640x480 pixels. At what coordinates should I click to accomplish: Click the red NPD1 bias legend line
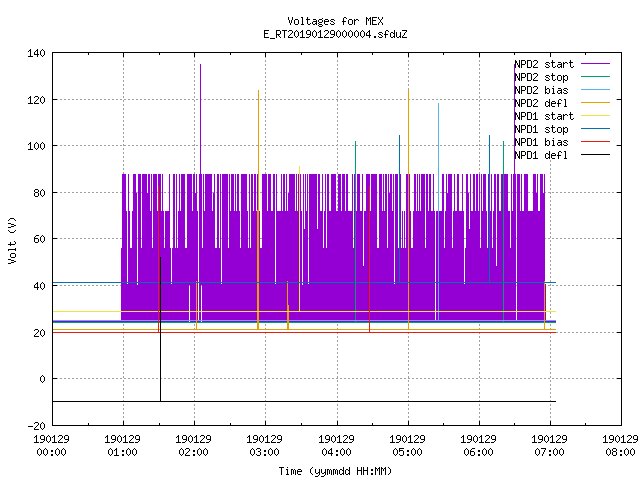(595, 142)
